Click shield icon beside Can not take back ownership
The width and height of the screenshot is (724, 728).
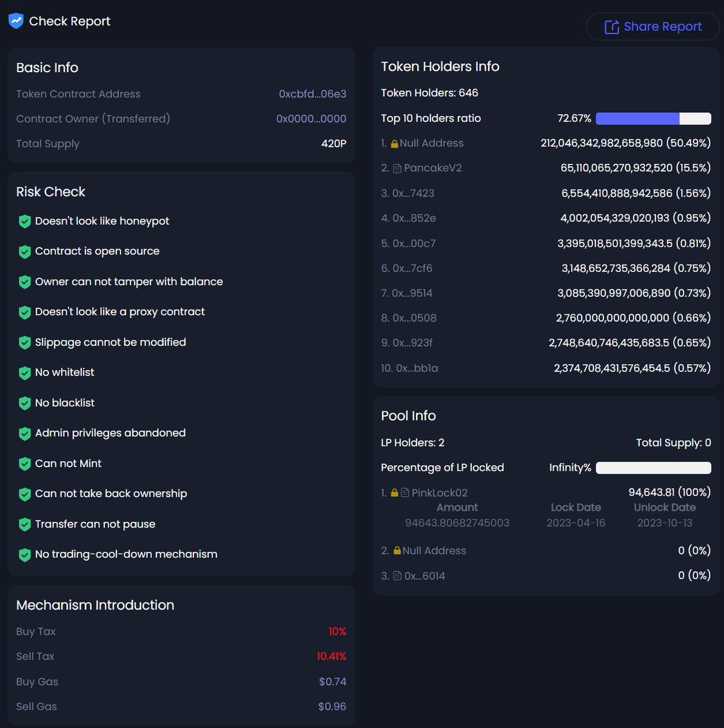tap(25, 494)
